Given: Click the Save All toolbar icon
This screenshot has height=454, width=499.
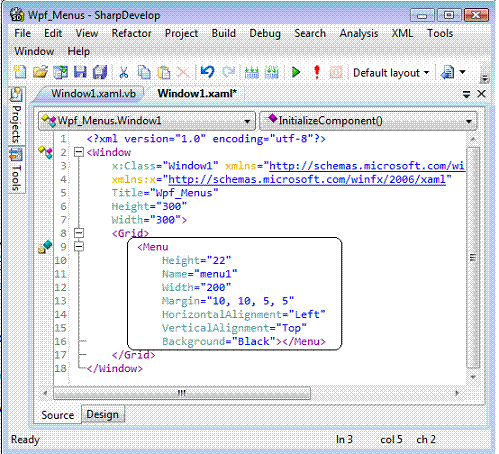Looking at the screenshot, I should pos(100,72).
